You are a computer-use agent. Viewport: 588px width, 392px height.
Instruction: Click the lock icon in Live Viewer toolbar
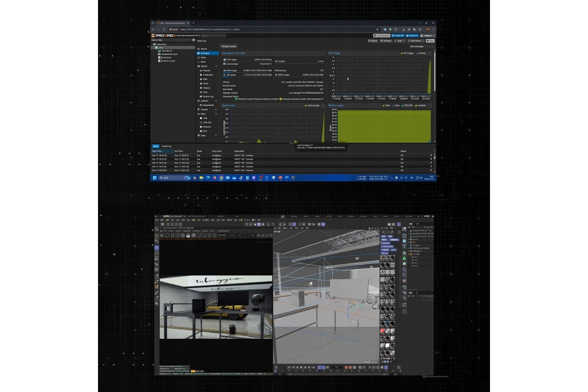tap(188, 235)
